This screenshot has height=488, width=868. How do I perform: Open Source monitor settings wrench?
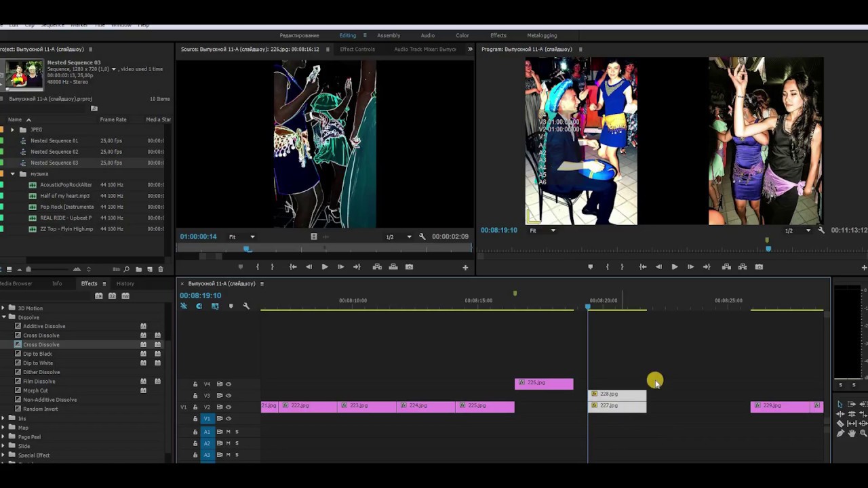422,237
